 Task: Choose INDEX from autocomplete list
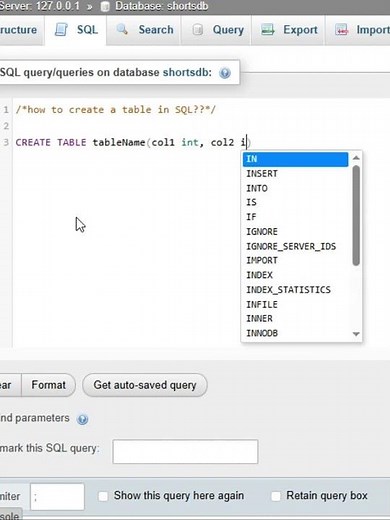point(295,275)
